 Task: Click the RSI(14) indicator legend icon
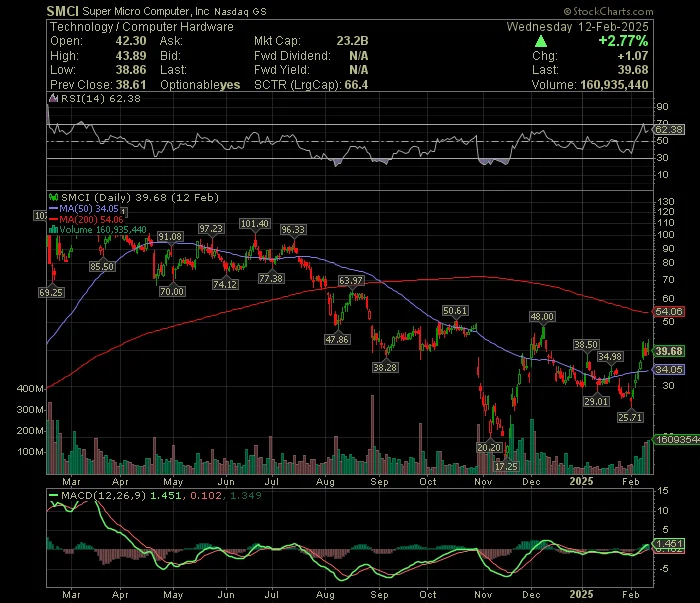53,99
